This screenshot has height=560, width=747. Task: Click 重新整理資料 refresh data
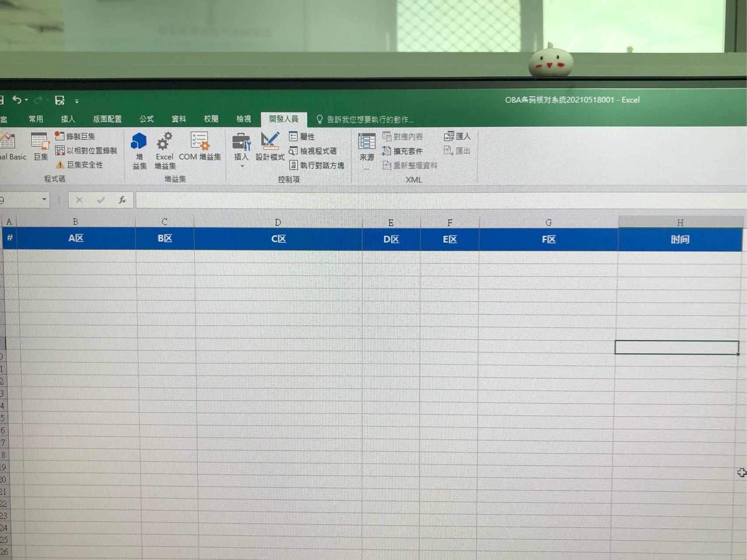click(x=410, y=165)
